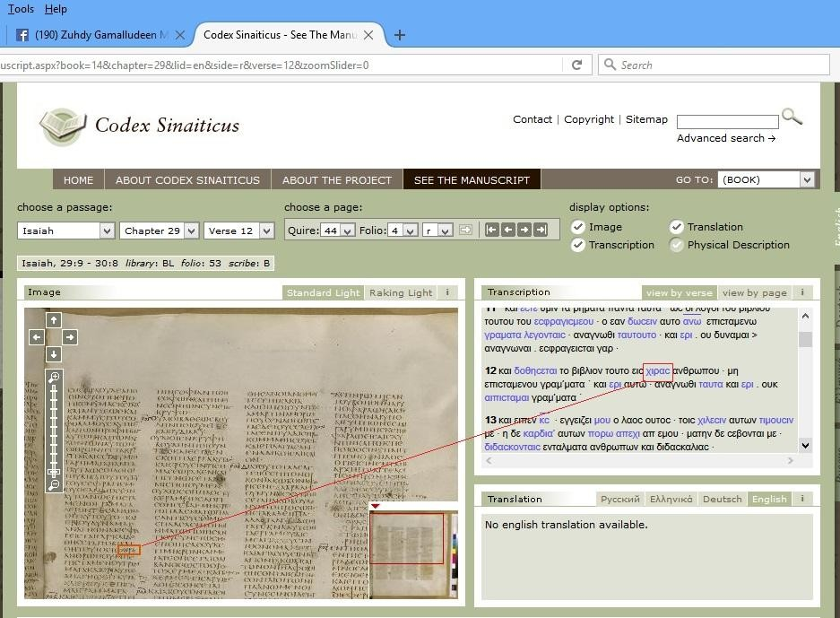Close the Codex Sinaiticus tab
Image resolution: width=840 pixels, height=618 pixels.
[368, 35]
